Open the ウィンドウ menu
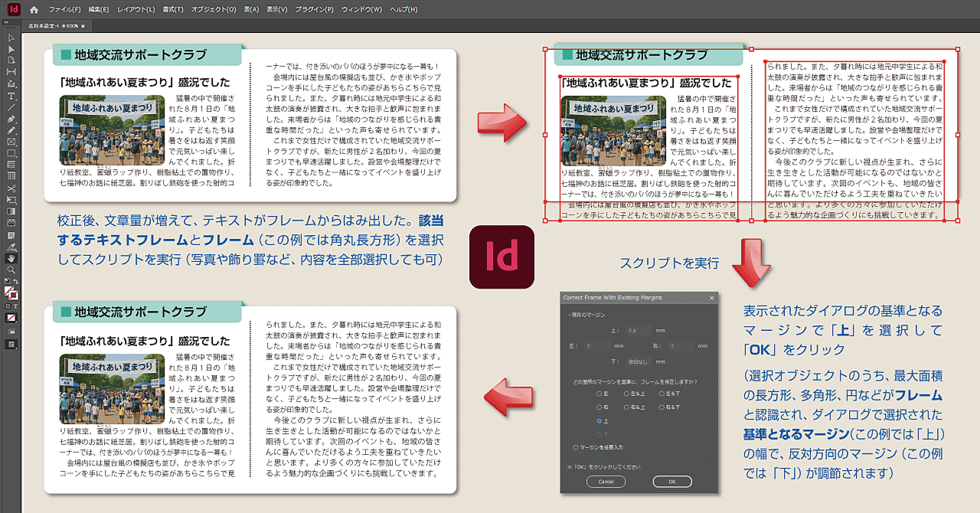Screen dimensions: 980x513 point(361,10)
